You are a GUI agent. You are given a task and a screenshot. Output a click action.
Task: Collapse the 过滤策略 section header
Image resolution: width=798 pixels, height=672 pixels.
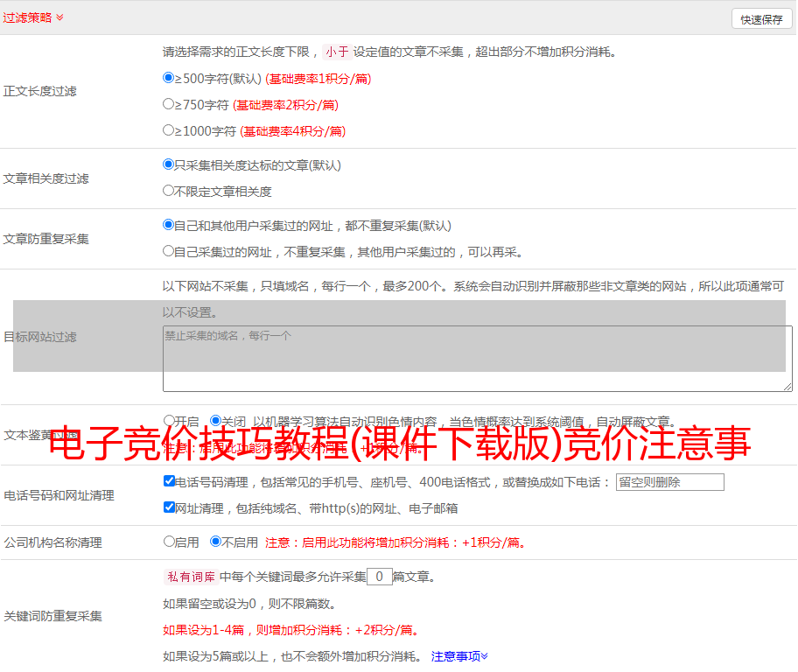point(32,17)
